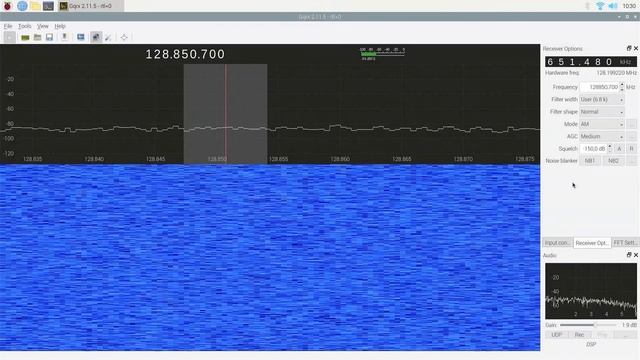
Task: Open demodulator options button next to Mode
Action: click(x=631, y=124)
